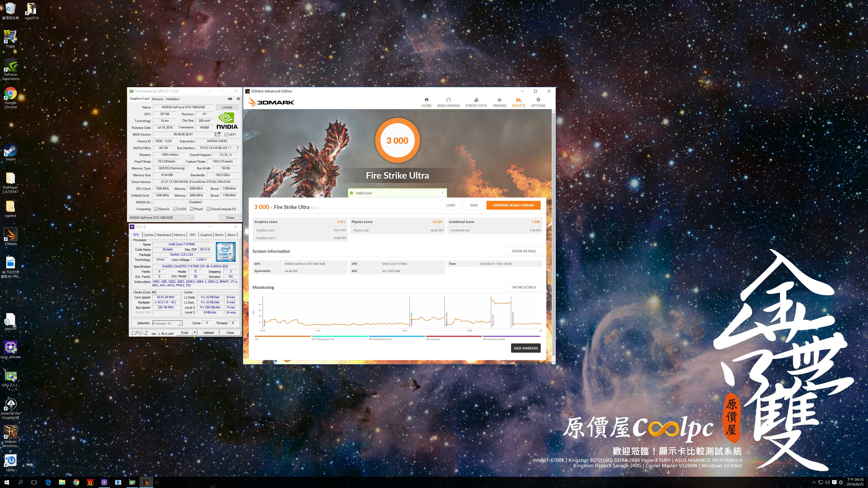Click the Validate button in CPU-Z
Viewport: 868px width, 488px height.
(x=208, y=332)
